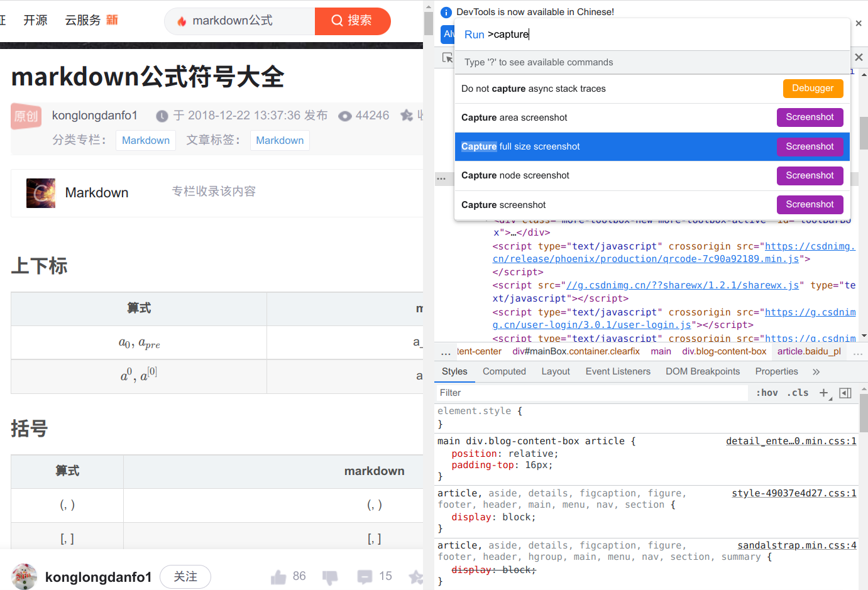The height and width of the screenshot is (590, 868).
Task: Select Capture node screenshot command
Action: click(652, 175)
